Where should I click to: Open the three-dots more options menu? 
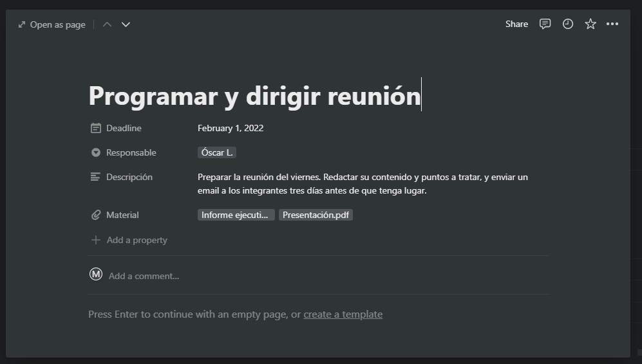click(612, 24)
